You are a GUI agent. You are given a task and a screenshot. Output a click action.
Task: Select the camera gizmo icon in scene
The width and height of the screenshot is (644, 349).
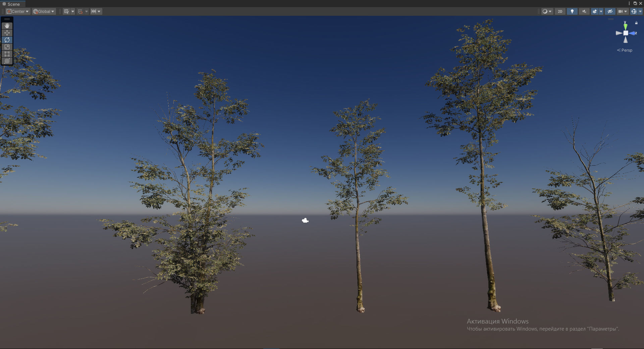click(305, 220)
